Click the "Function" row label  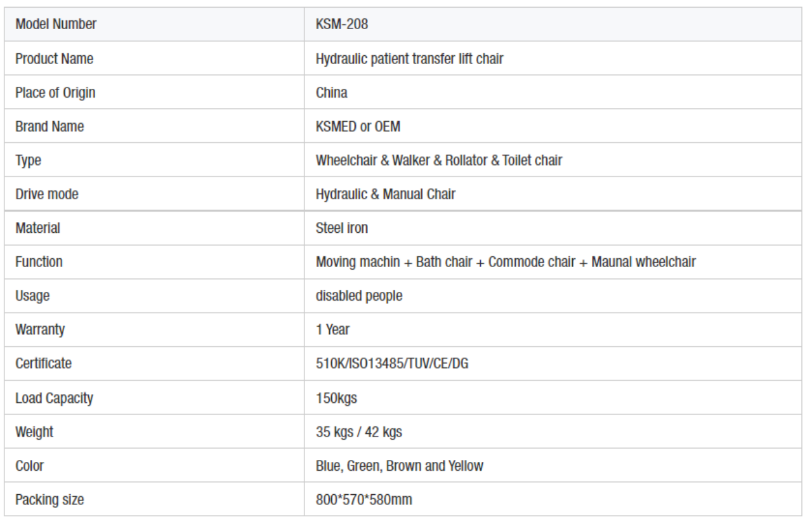[39, 262]
